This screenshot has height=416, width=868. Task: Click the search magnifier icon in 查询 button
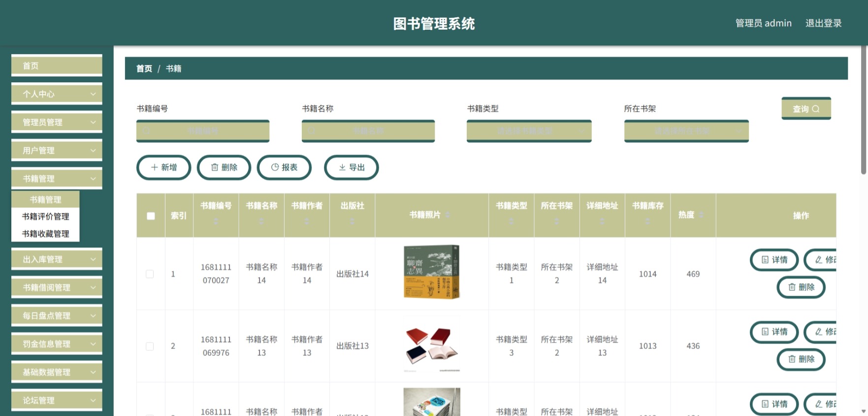pyautogui.click(x=816, y=109)
